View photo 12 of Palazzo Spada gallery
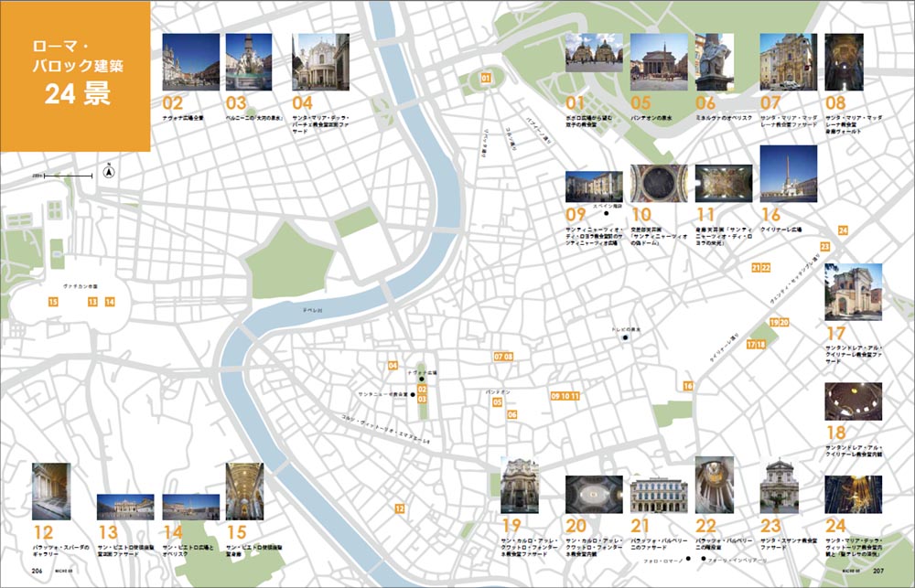The width and height of the screenshot is (915, 588). (x=51, y=492)
